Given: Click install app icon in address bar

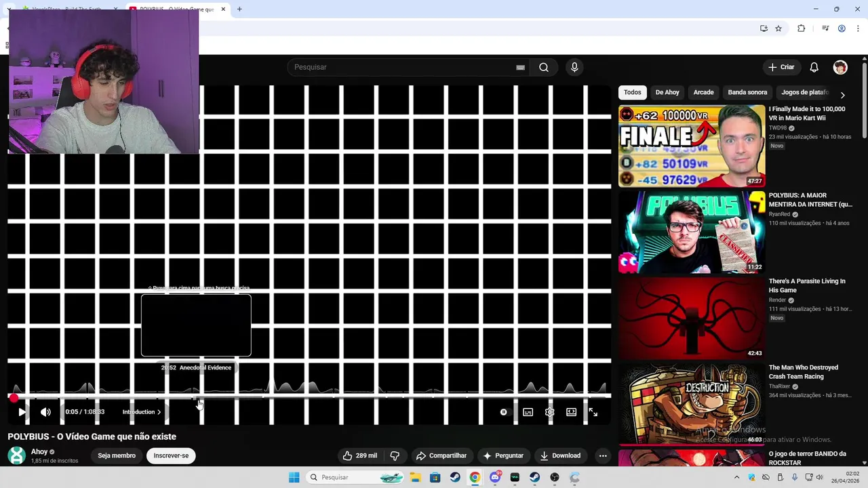Looking at the screenshot, I should 764,28.
